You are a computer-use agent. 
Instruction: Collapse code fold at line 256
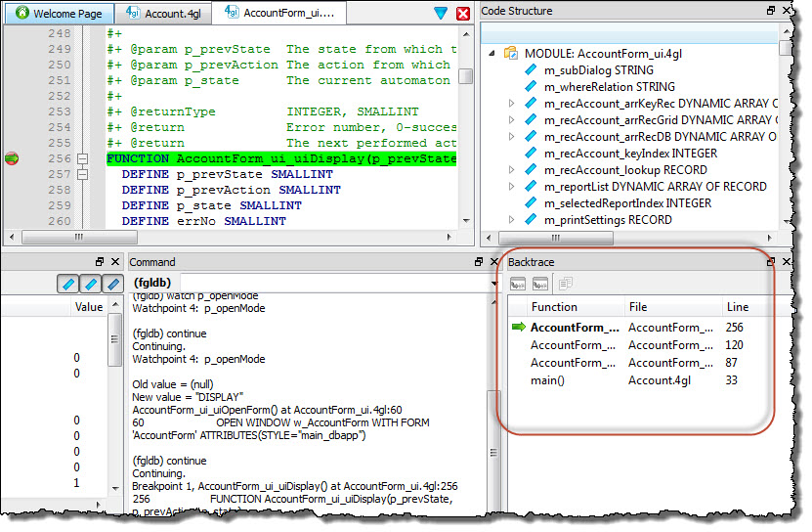tap(83, 158)
